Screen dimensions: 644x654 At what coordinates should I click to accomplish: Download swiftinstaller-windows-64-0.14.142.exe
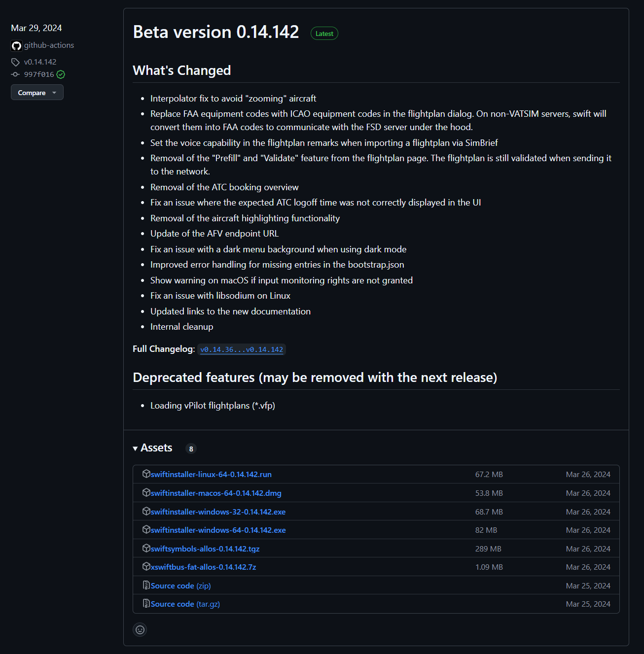tap(218, 530)
